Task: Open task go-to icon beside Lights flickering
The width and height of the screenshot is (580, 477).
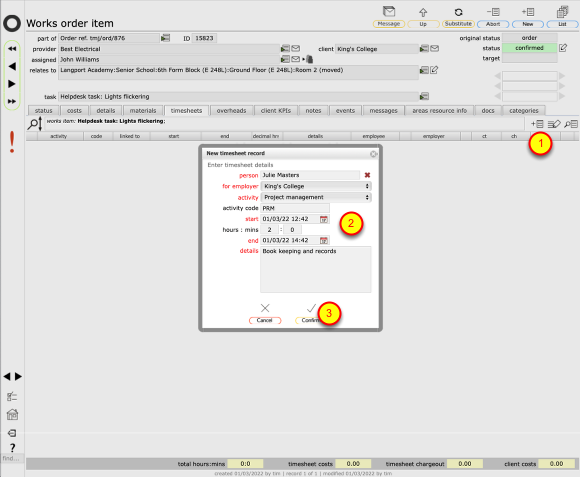Action: tap(424, 97)
